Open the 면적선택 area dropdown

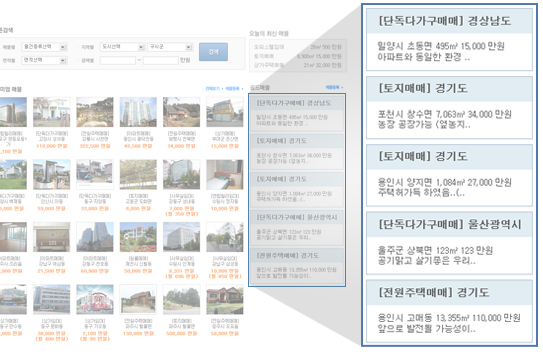[x=44, y=60]
